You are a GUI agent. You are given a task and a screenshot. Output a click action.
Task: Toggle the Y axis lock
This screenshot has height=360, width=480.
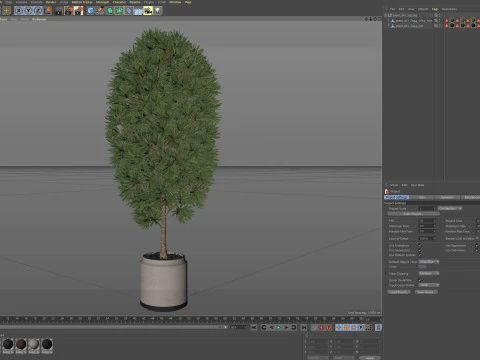29,11
